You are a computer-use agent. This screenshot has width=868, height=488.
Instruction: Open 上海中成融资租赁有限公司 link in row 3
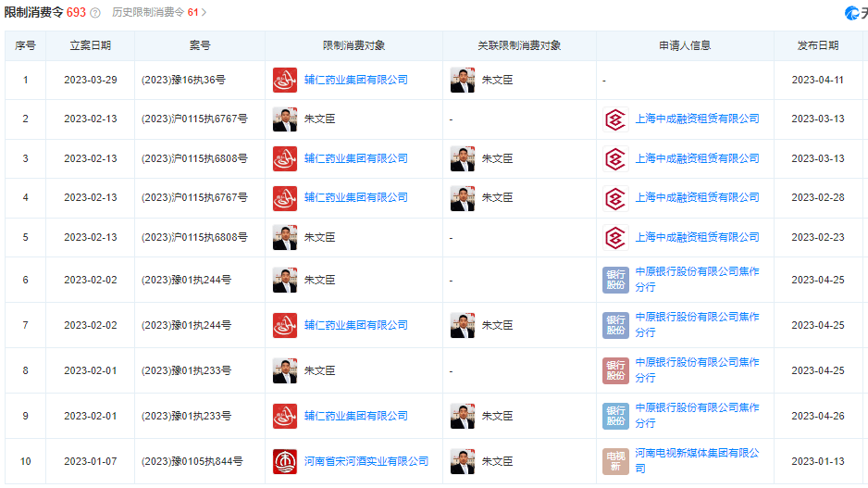(697, 158)
